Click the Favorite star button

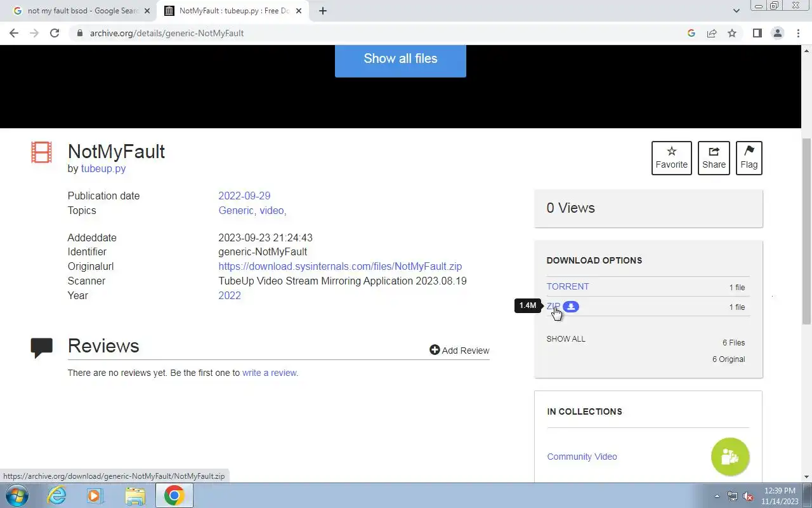click(x=671, y=158)
